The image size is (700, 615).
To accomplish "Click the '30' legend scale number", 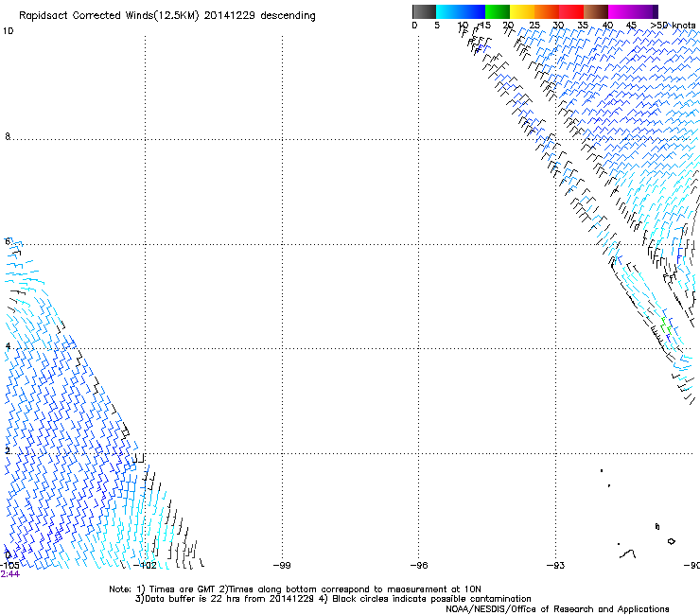I will pos(558,26).
